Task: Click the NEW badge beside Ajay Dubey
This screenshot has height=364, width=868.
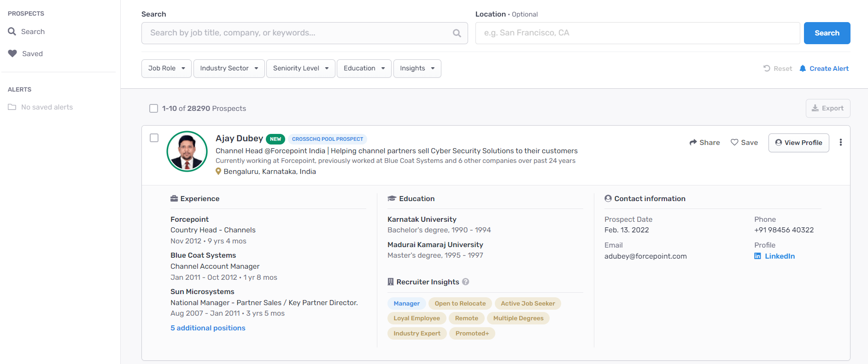Action: [276, 139]
